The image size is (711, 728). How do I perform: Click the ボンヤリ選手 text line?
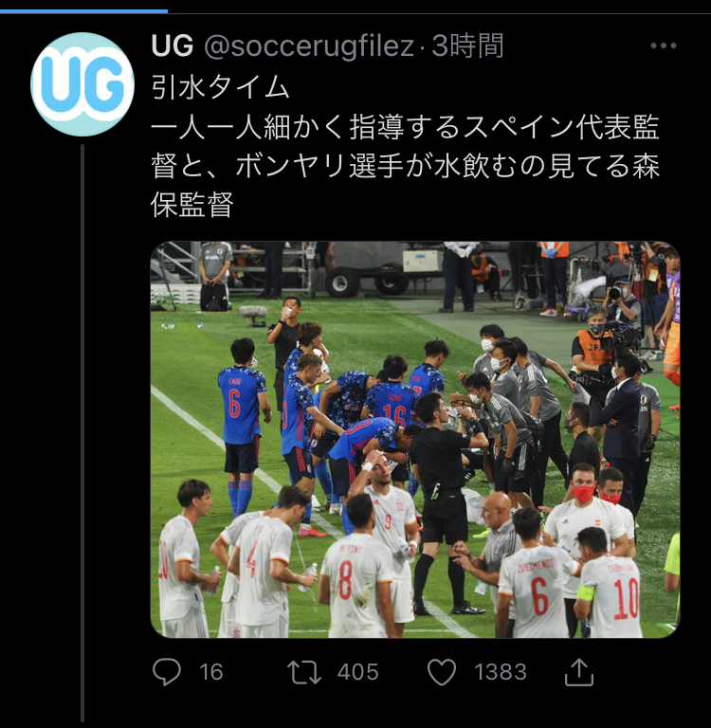click(405, 166)
